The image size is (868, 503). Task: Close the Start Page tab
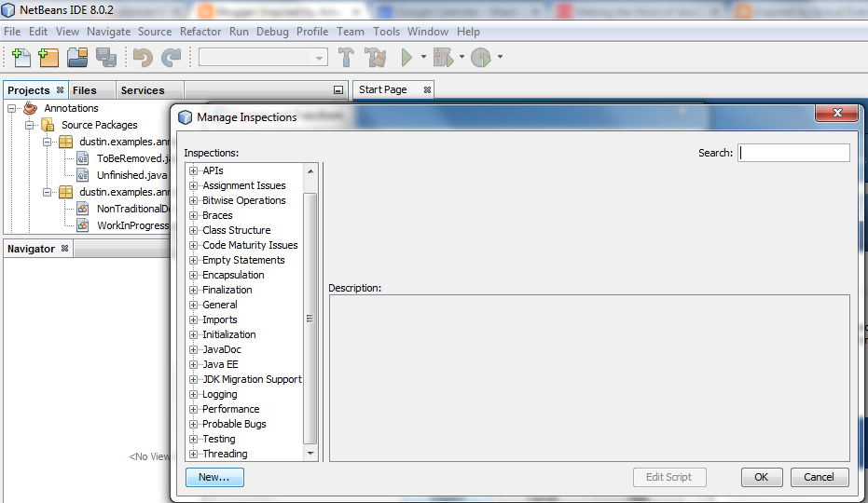point(427,89)
